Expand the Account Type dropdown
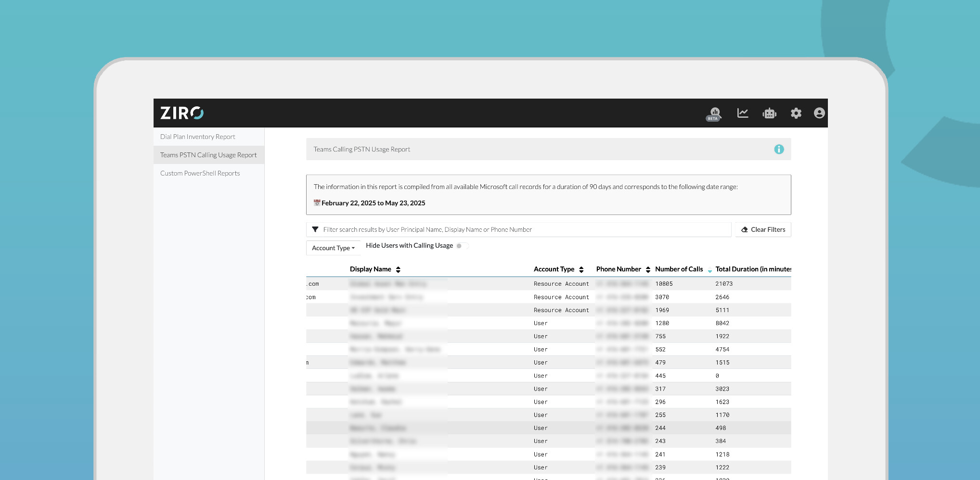Screen dimensions: 980x480 [x=333, y=248]
